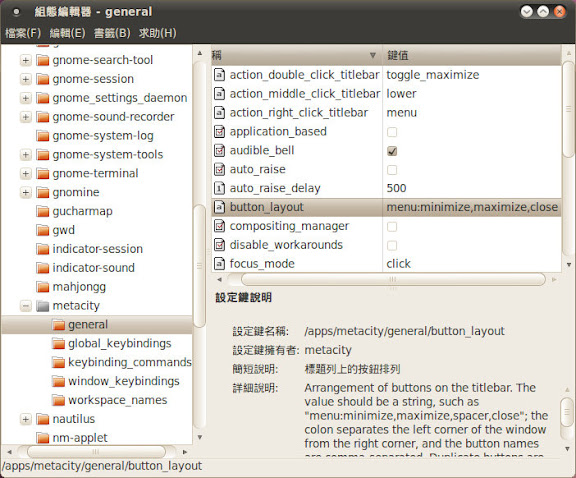Uncheck the audible_bell checkbox
Screen dimensions: 576x478
(x=392, y=151)
